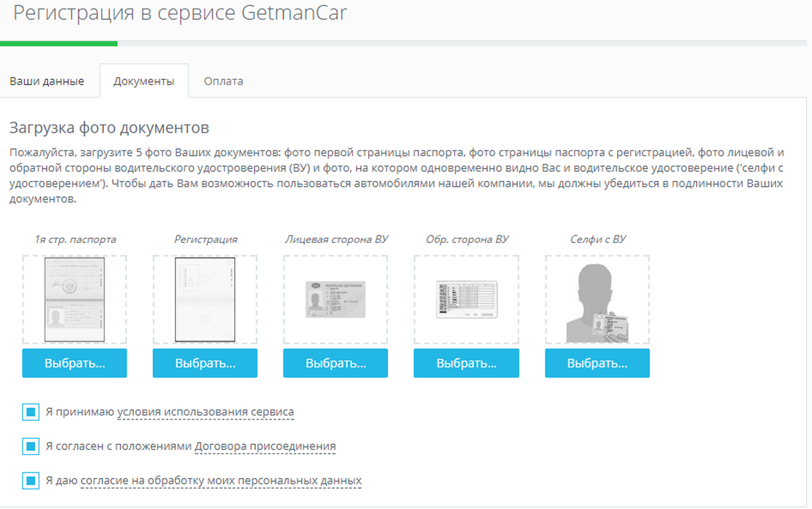
Task: Choose file for Лицевая сторона ВУ
Action: coord(335,363)
